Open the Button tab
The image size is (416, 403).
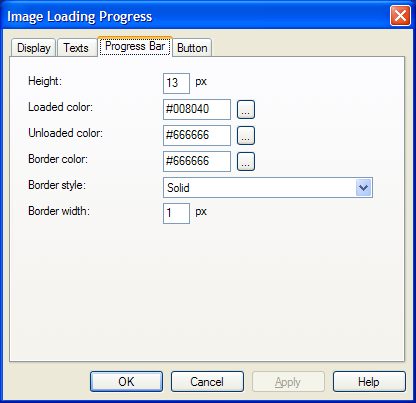coord(192,48)
